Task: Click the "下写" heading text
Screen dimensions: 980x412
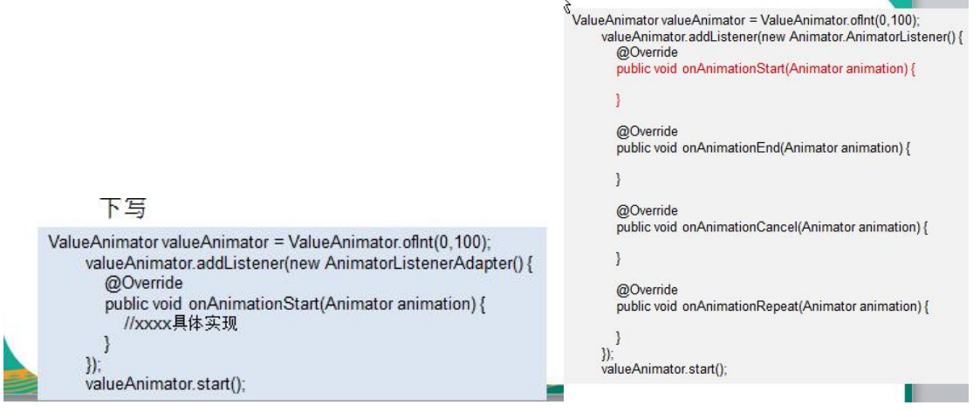Action: [123, 209]
